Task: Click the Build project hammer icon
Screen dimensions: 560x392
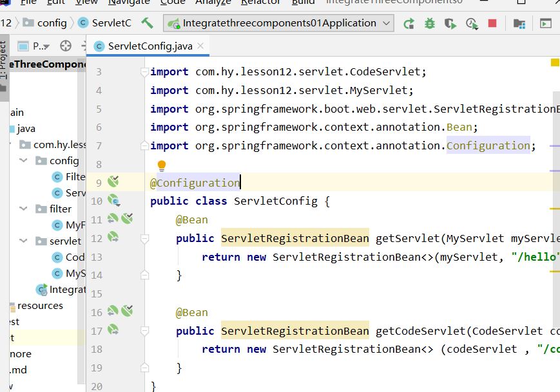Action: click(147, 23)
